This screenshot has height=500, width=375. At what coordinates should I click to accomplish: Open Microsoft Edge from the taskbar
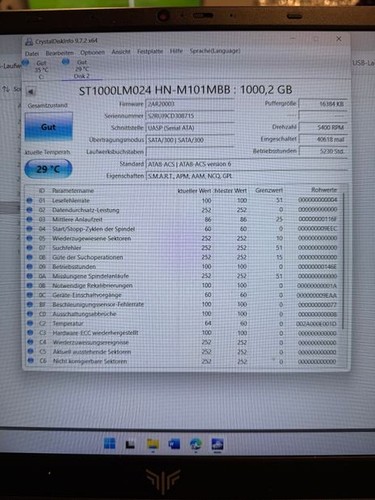[x=196, y=444]
